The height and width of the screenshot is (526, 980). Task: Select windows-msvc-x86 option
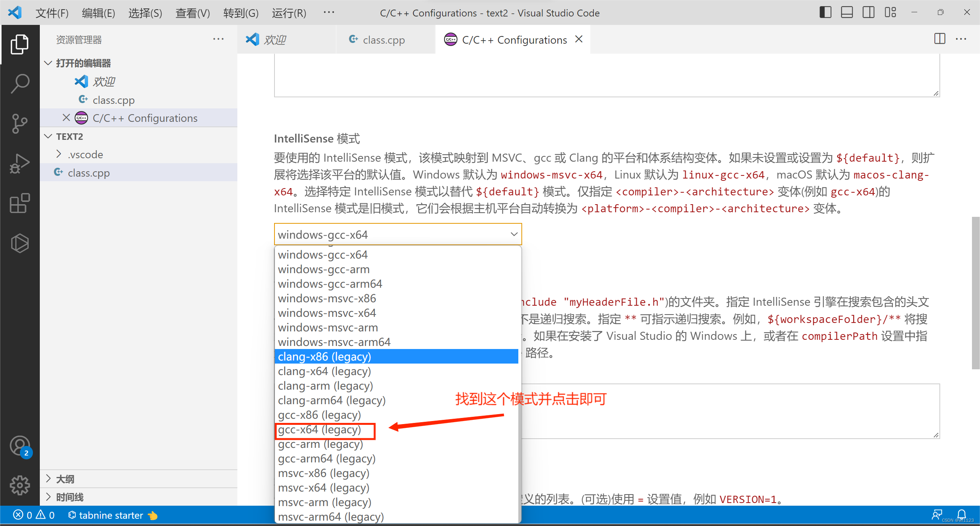(x=397, y=298)
